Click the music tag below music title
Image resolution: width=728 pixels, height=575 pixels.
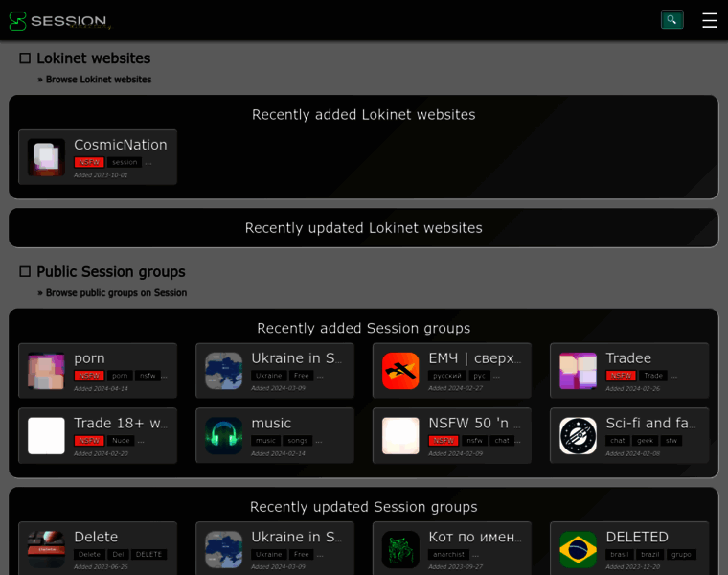[265, 440]
